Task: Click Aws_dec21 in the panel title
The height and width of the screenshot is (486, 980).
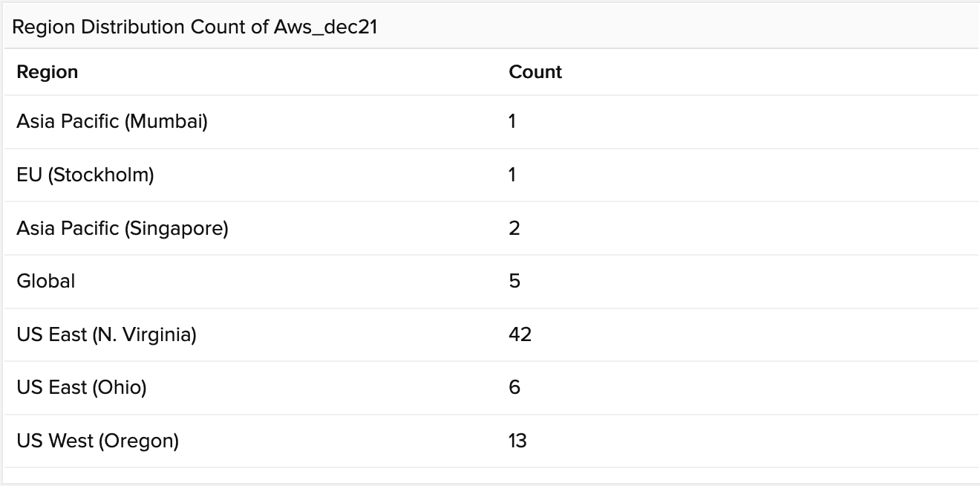Action: click(326, 27)
